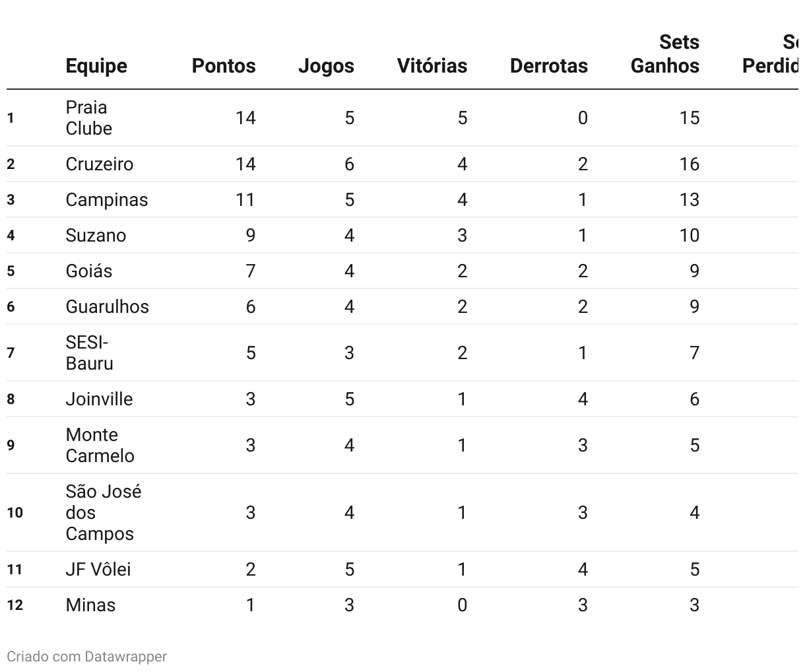Click the Monte Carmelo team name
The width and height of the screenshot is (805, 672).
pos(100,445)
